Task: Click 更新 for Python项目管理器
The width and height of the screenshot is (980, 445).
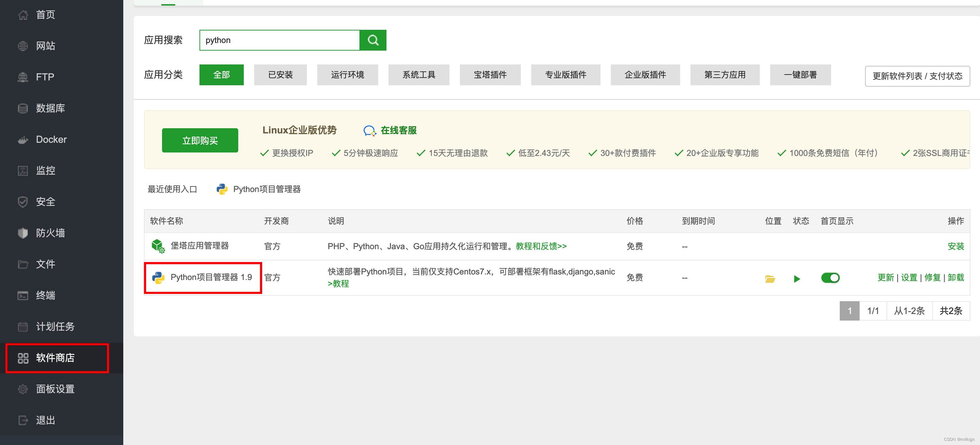Action: pyautogui.click(x=885, y=278)
